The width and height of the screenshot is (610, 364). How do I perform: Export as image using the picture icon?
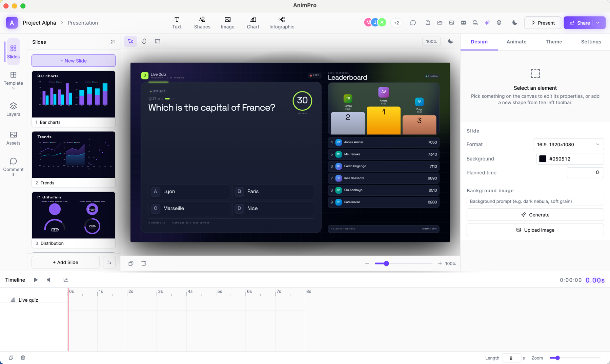(451, 23)
